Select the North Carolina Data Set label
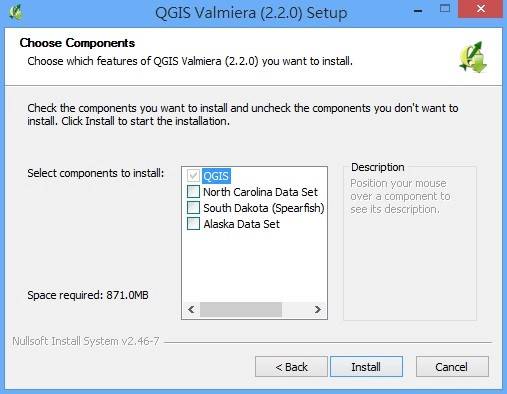The height and width of the screenshot is (394, 507). tap(260, 192)
